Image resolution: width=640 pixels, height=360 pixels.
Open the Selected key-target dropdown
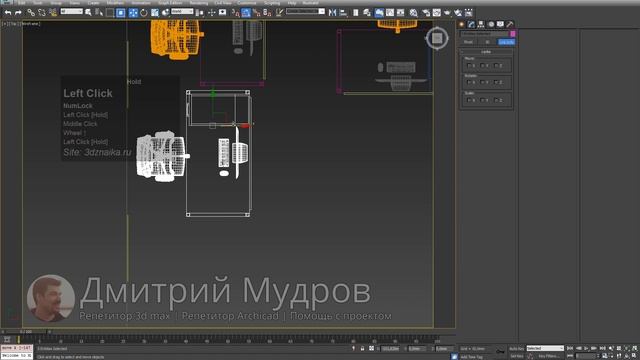[545, 349]
